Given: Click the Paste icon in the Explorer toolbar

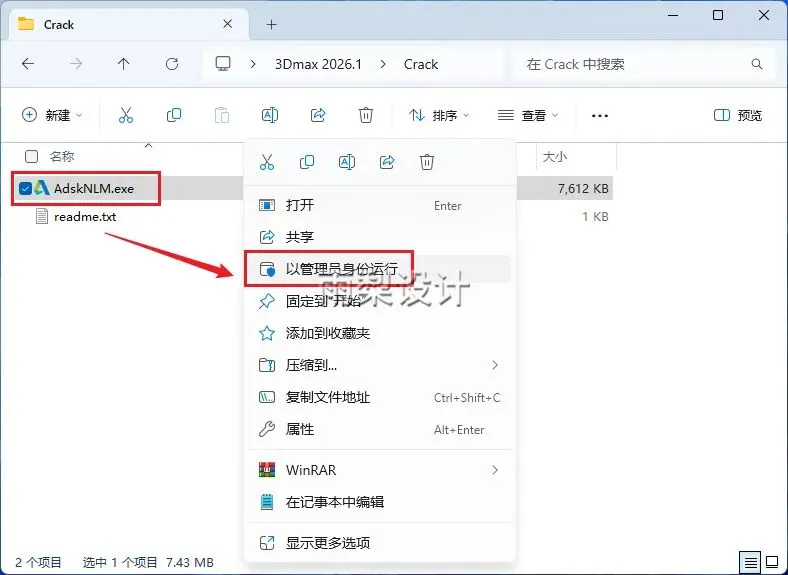Looking at the screenshot, I should tap(222, 115).
